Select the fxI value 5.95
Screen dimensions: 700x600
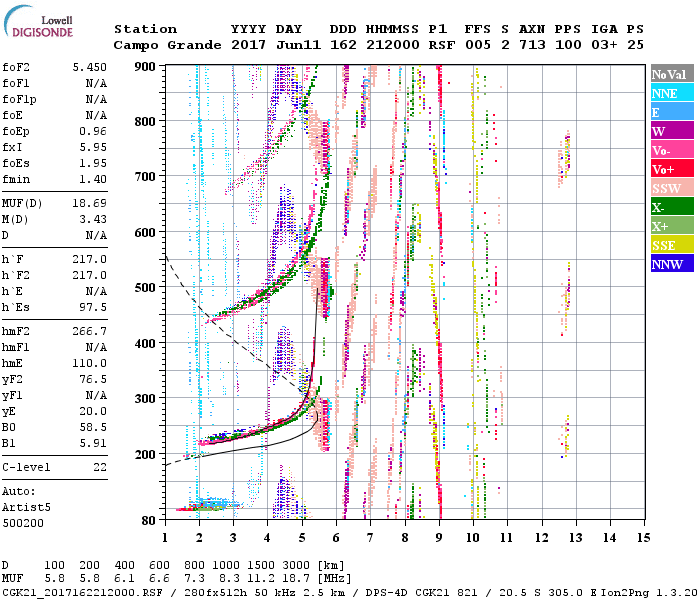(93, 148)
